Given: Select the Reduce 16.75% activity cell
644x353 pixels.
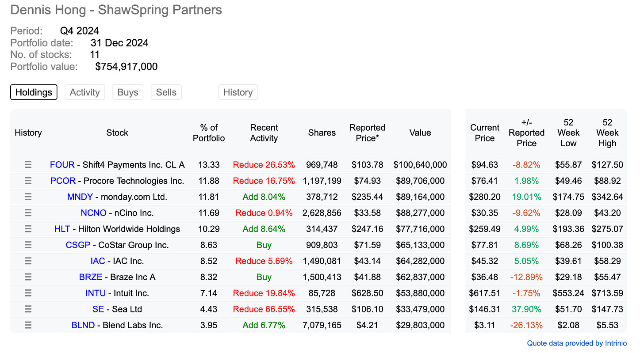Looking at the screenshot, I should point(264,181).
